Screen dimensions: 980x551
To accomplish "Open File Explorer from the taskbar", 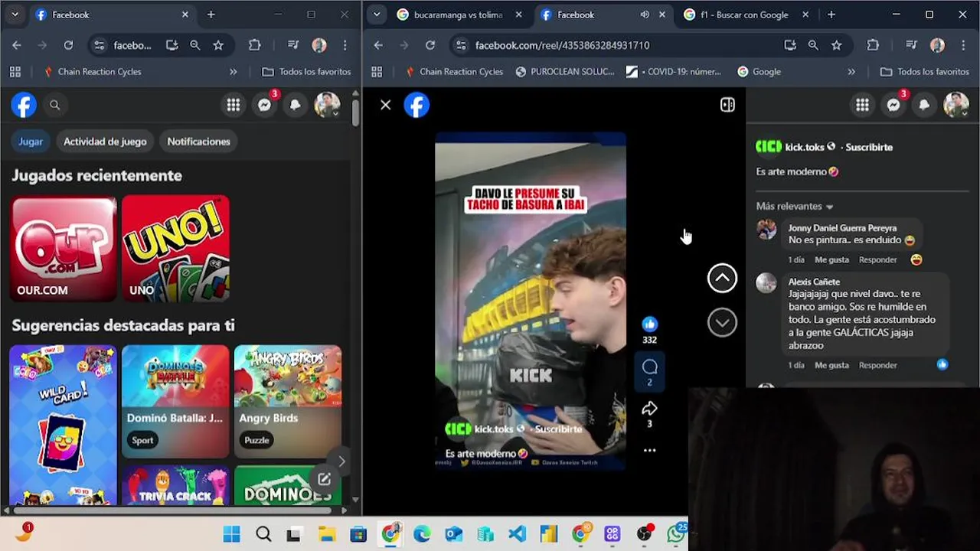I will 327,534.
